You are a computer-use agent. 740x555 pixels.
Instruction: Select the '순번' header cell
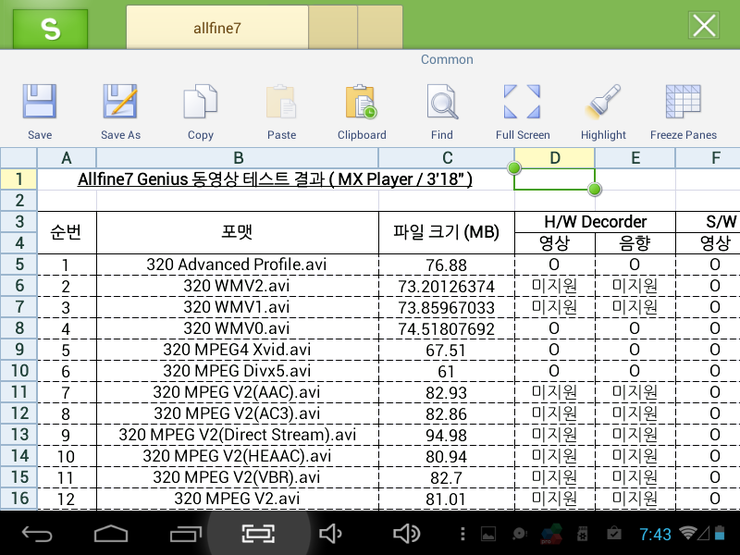[x=67, y=232]
